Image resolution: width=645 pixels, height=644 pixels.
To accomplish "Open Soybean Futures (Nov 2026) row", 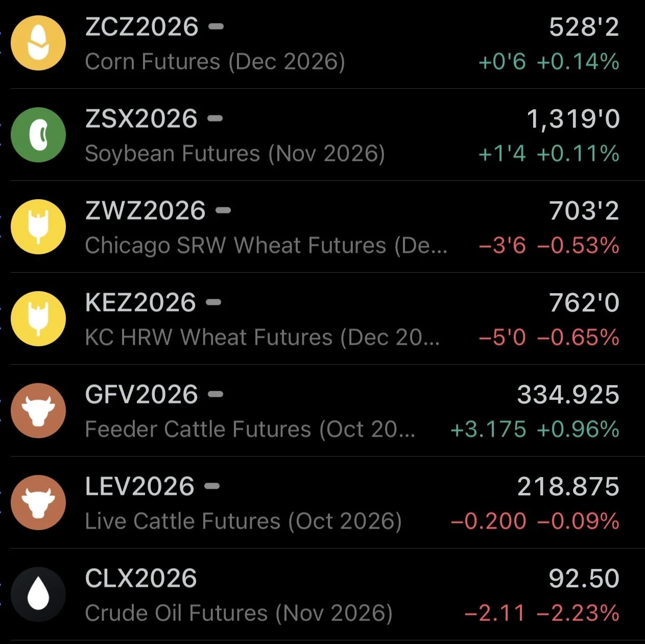I will click(x=327, y=135).
